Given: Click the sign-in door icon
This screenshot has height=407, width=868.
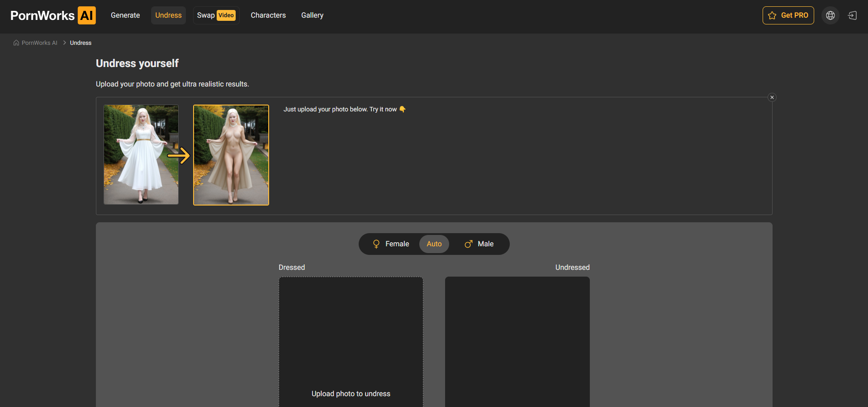Looking at the screenshot, I should (852, 15).
